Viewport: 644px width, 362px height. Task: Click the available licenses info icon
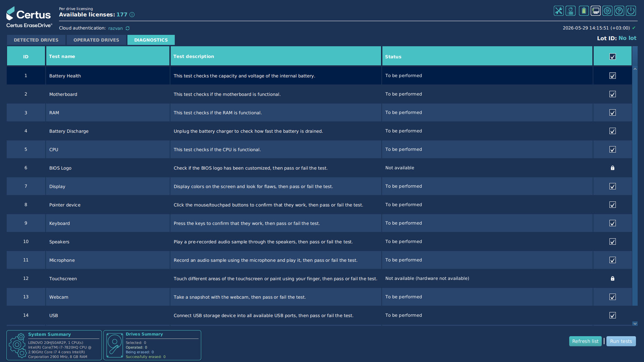132,15
